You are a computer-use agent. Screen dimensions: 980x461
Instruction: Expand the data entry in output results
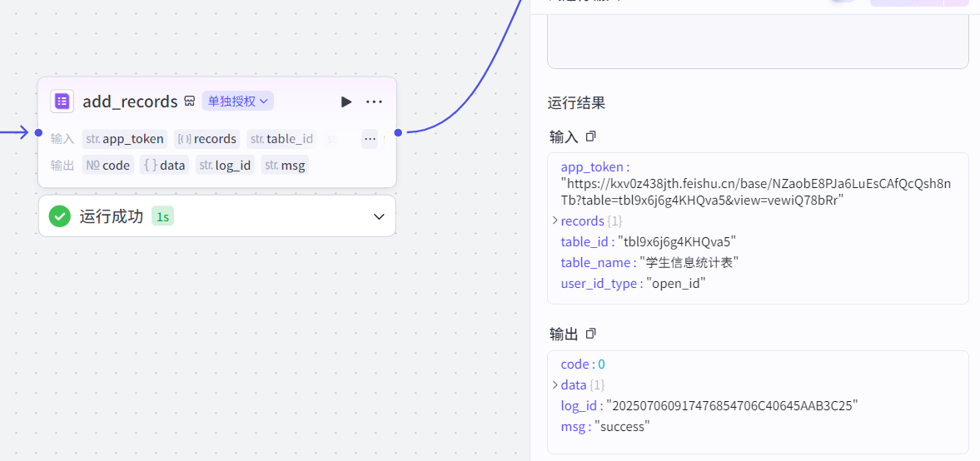[555, 385]
